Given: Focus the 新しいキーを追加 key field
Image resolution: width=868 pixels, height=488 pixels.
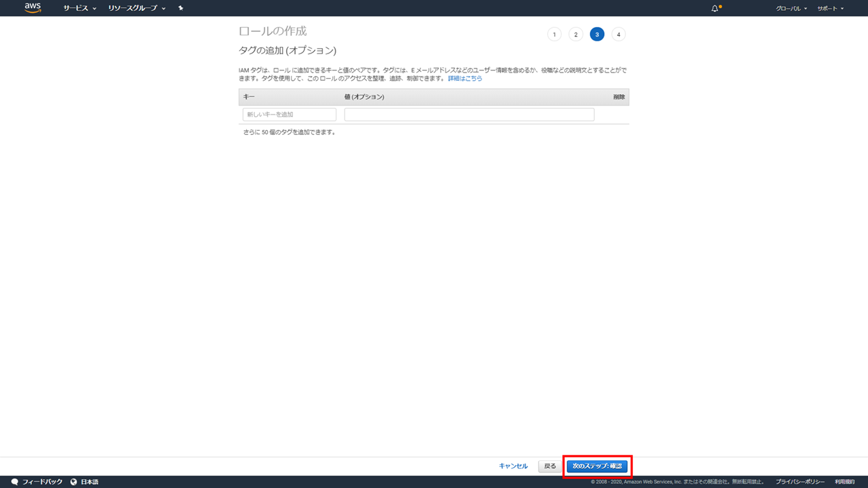Looking at the screenshot, I should click(290, 115).
